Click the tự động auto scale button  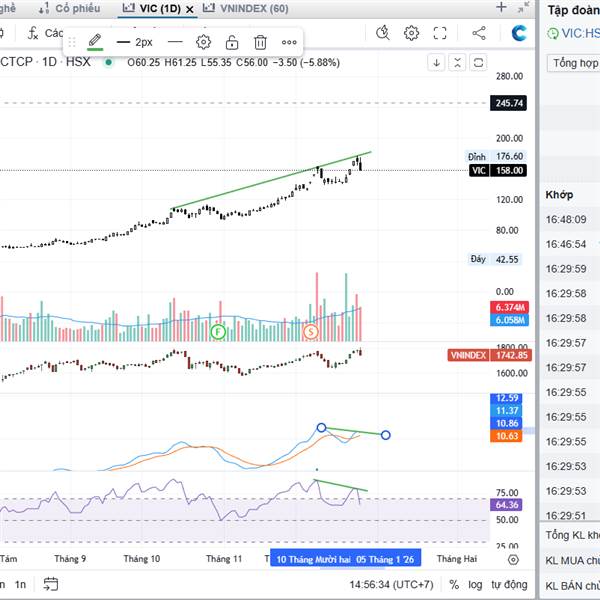click(508, 584)
